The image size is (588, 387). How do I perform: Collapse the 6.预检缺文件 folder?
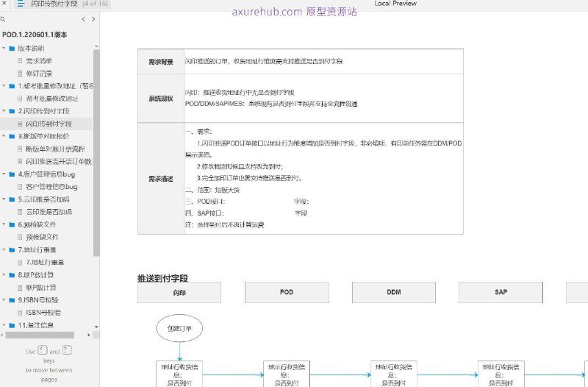[4, 224]
